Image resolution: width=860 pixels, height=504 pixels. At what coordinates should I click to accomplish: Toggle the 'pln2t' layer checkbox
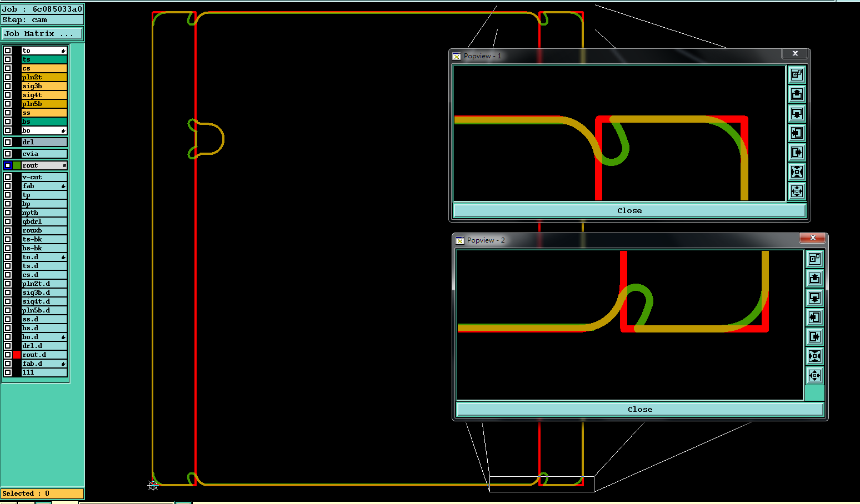[8, 77]
